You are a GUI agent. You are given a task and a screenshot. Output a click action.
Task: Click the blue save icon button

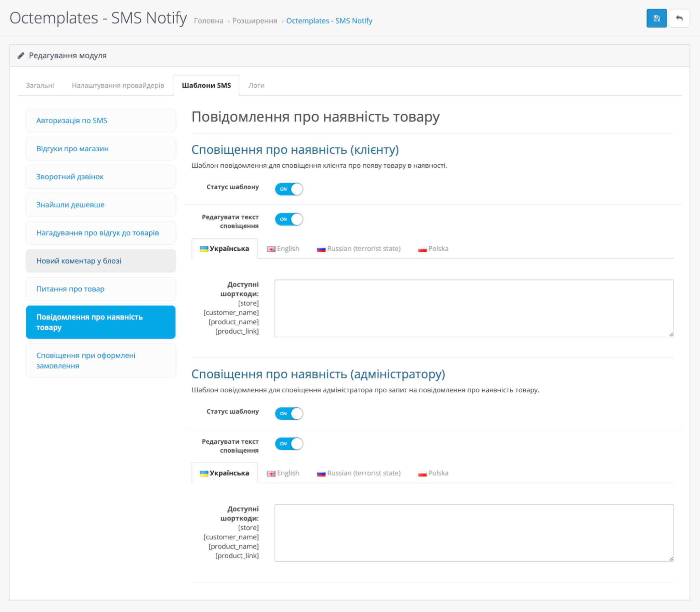656,18
